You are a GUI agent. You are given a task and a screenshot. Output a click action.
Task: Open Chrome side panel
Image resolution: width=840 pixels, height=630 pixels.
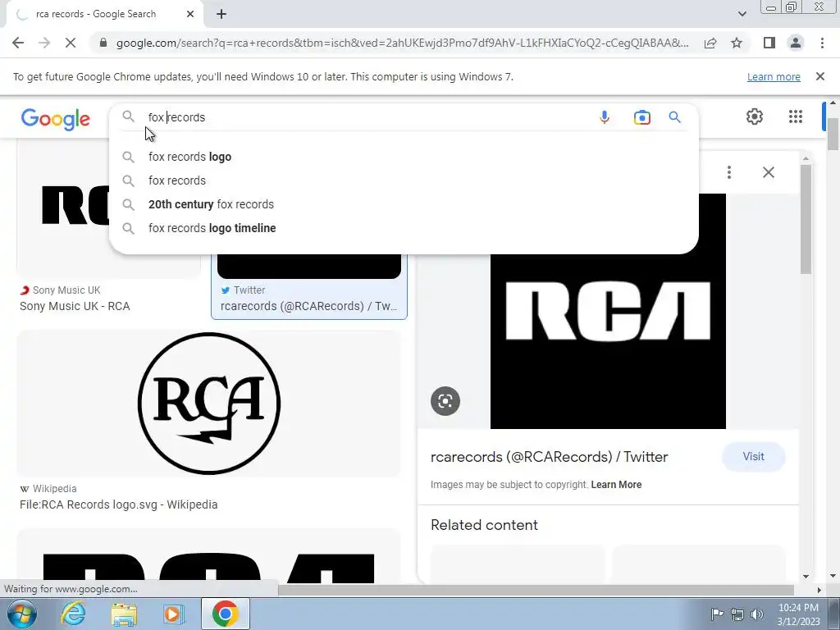coord(769,43)
